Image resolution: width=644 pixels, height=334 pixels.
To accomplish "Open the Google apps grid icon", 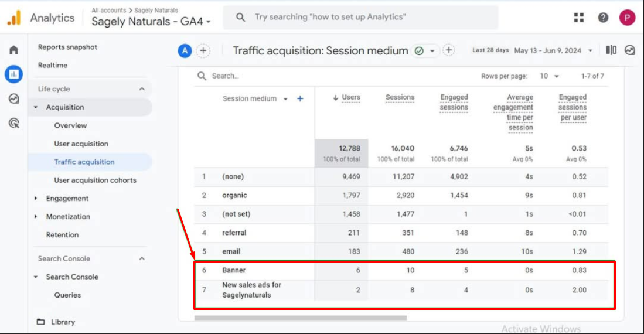I will (x=579, y=17).
